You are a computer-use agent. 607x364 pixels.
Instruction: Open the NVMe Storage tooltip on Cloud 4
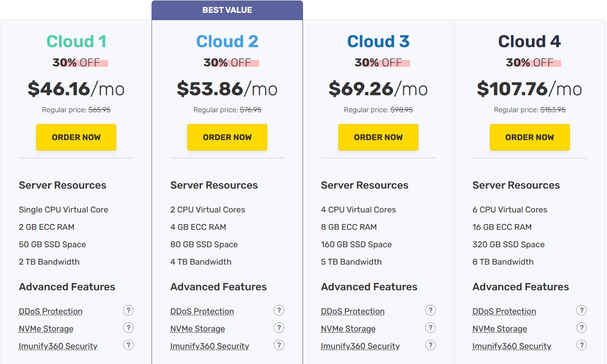click(x=581, y=328)
